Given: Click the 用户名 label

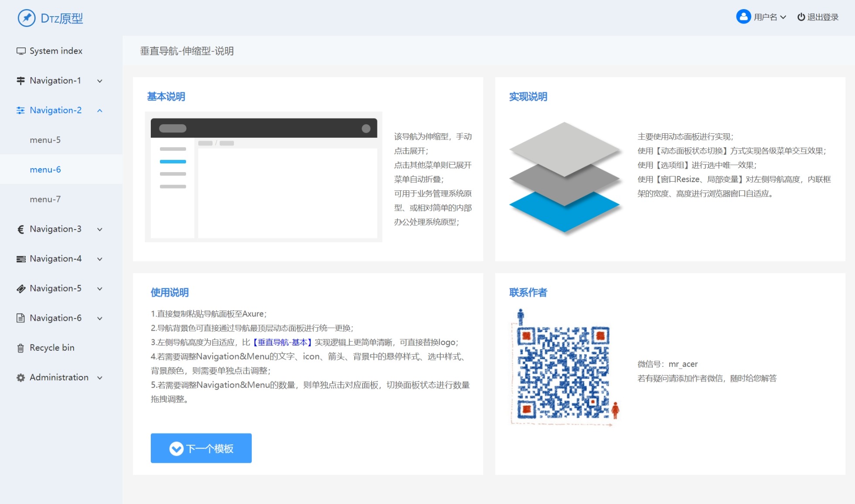Looking at the screenshot, I should click(765, 17).
